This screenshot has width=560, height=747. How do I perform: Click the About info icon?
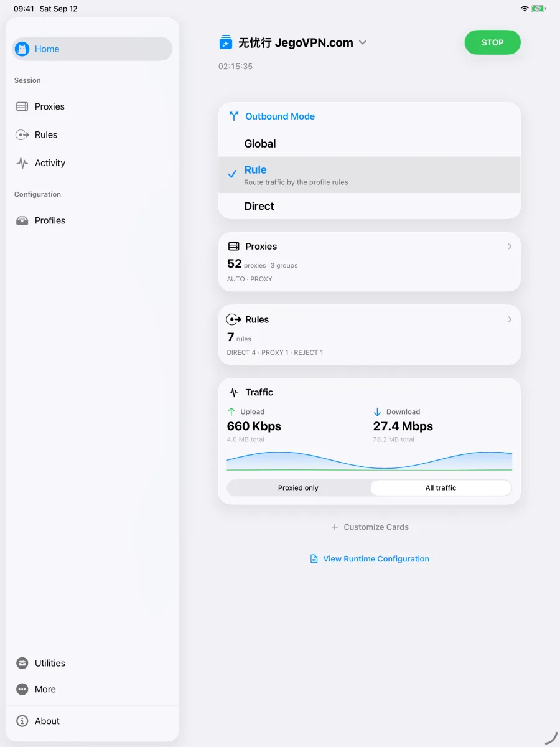click(x=22, y=721)
